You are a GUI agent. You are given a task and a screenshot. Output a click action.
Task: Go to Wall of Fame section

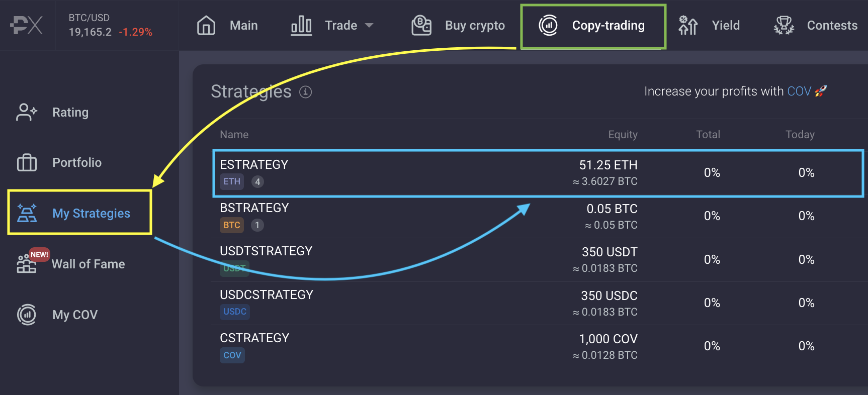click(88, 264)
